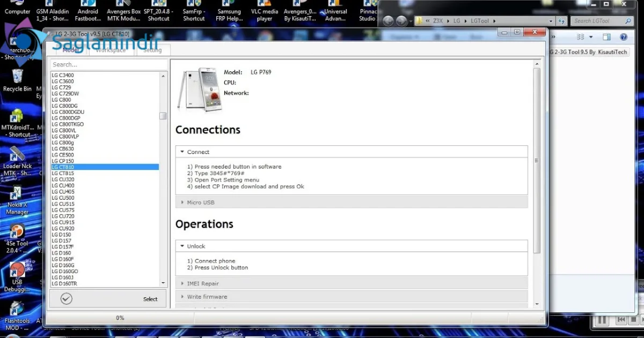644x338 pixels.
Task: Click the main panel vertical scrollbar
Action: click(x=537, y=161)
